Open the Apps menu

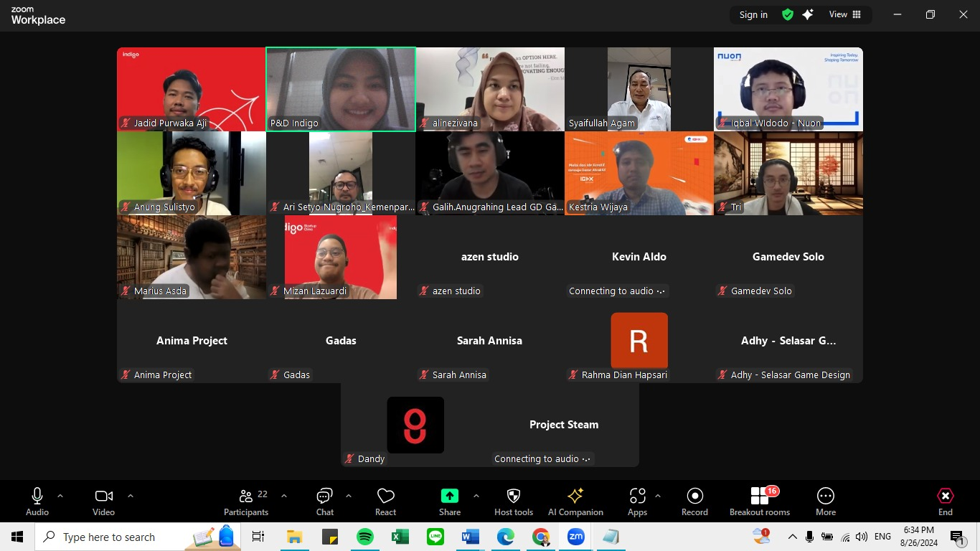coord(637,501)
